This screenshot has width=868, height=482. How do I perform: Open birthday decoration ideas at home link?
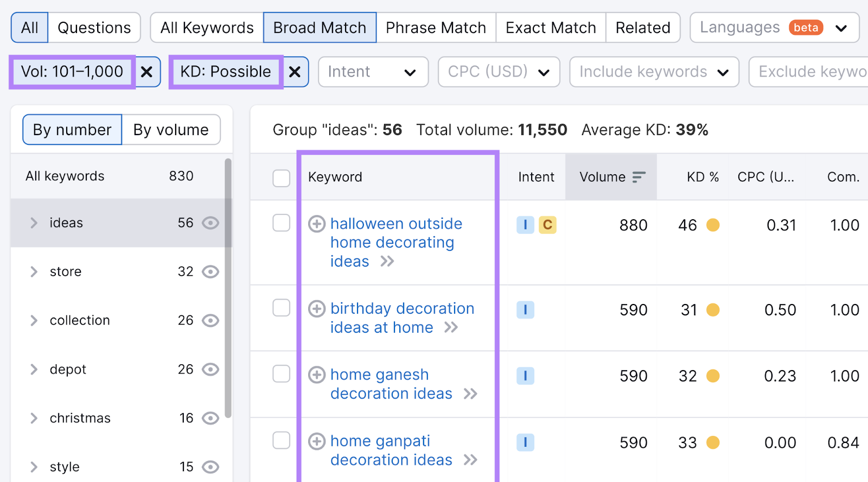click(x=402, y=318)
